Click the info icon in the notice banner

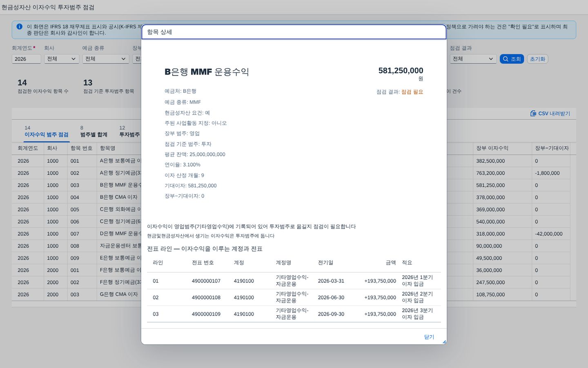click(19, 27)
